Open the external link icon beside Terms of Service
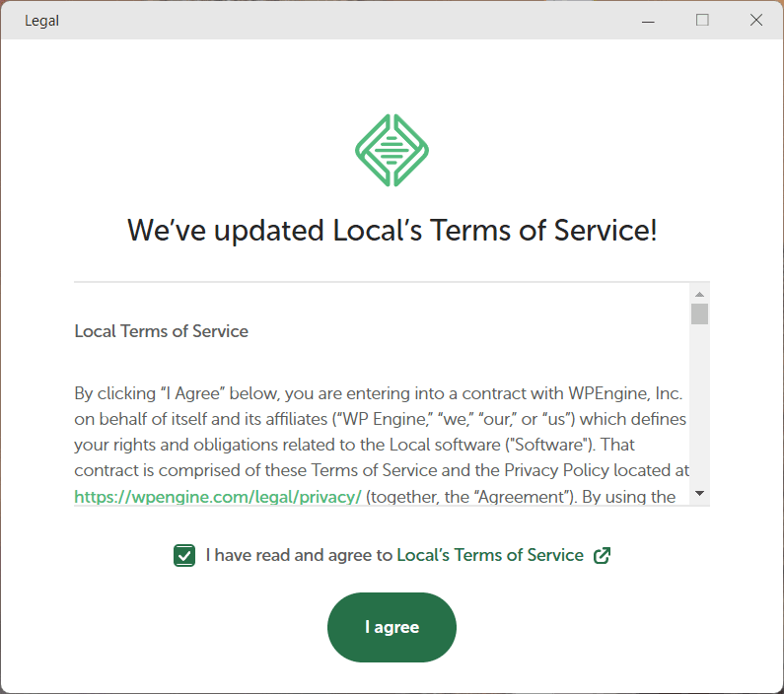 [x=602, y=556]
